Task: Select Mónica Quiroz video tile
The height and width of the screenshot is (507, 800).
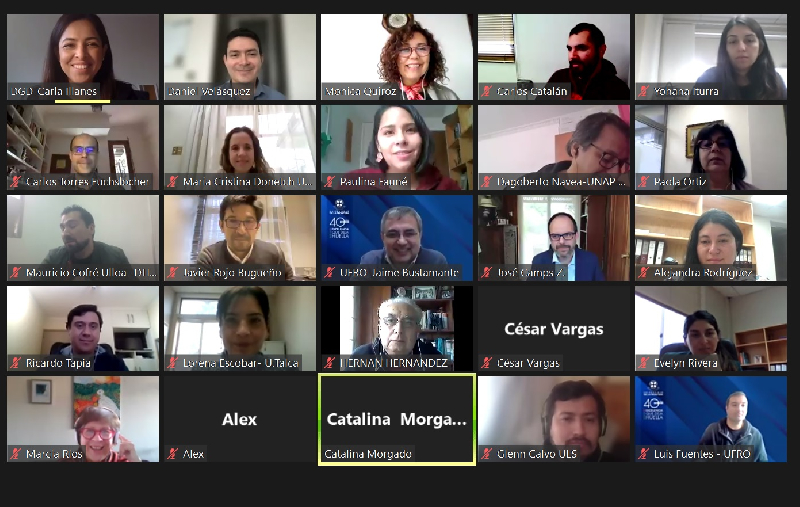Action: pos(397,57)
